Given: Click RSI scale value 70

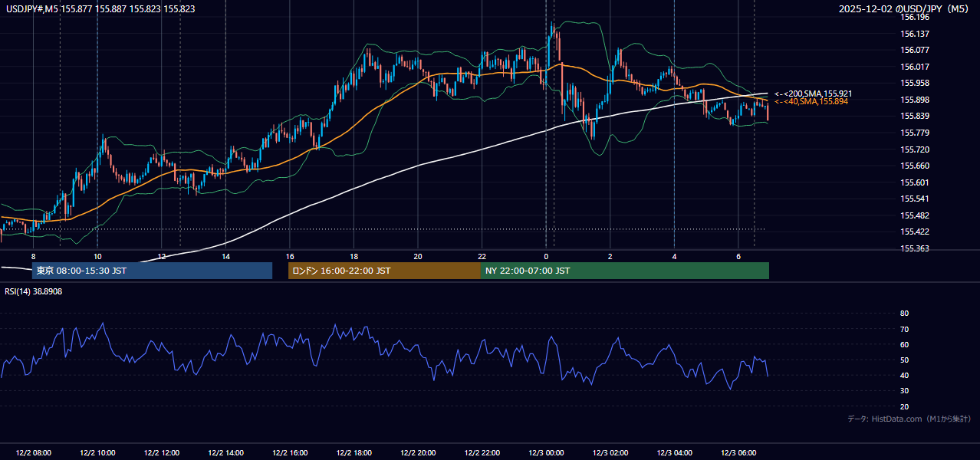Looking at the screenshot, I should (905, 329).
